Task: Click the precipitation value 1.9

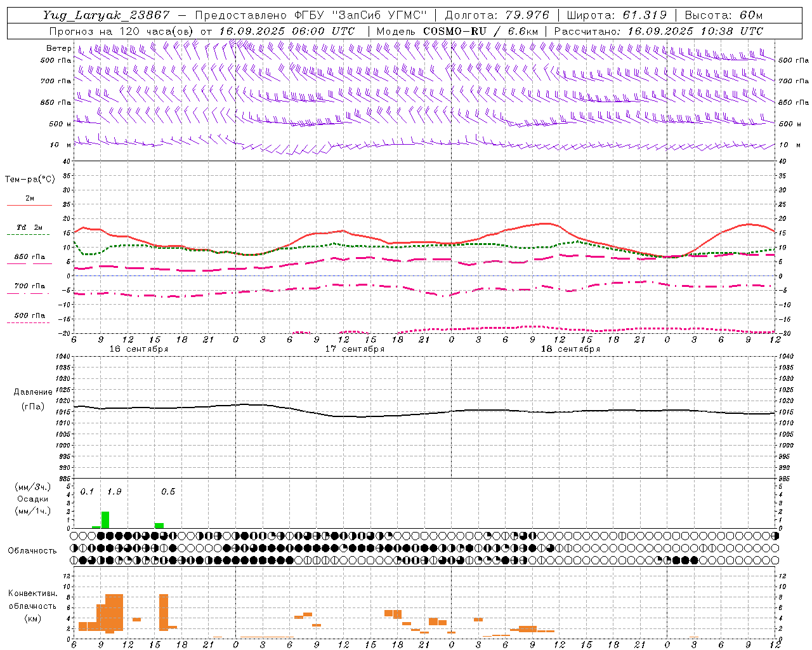Action: pyautogui.click(x=114, y=492)
